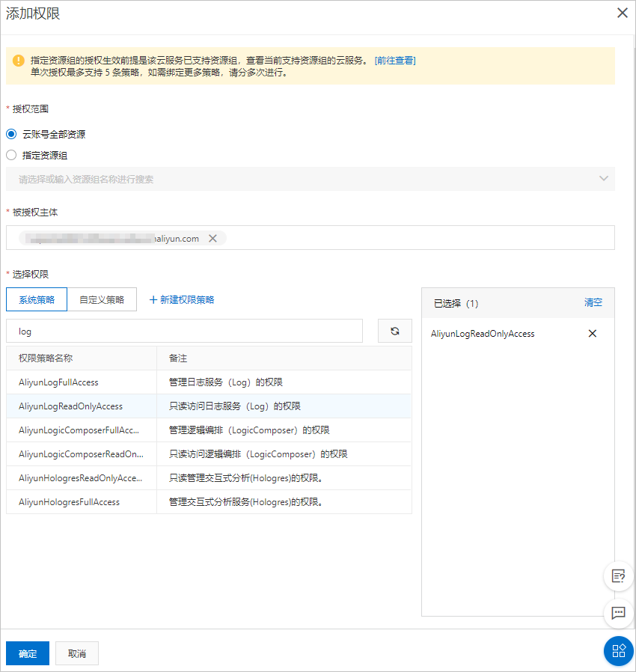Switch to 自定义策略 tab
The height and width of the screenshot is (672, 636).
point(102,299)
